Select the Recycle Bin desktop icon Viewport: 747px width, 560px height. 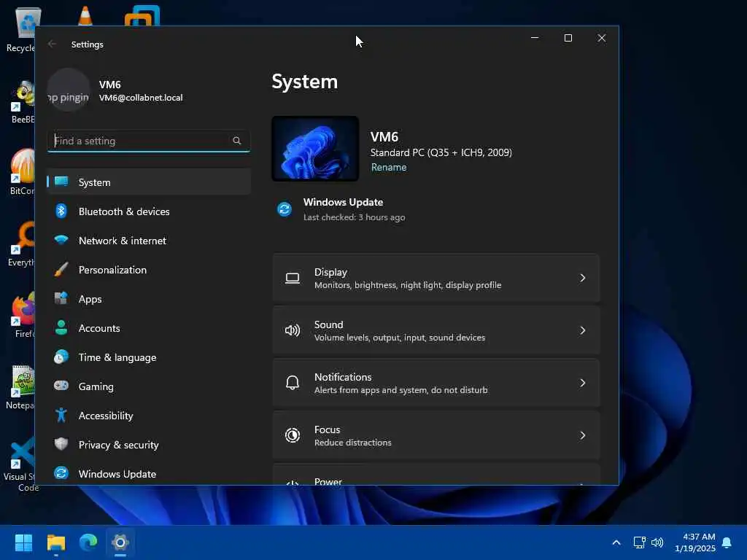coord(21,29)
